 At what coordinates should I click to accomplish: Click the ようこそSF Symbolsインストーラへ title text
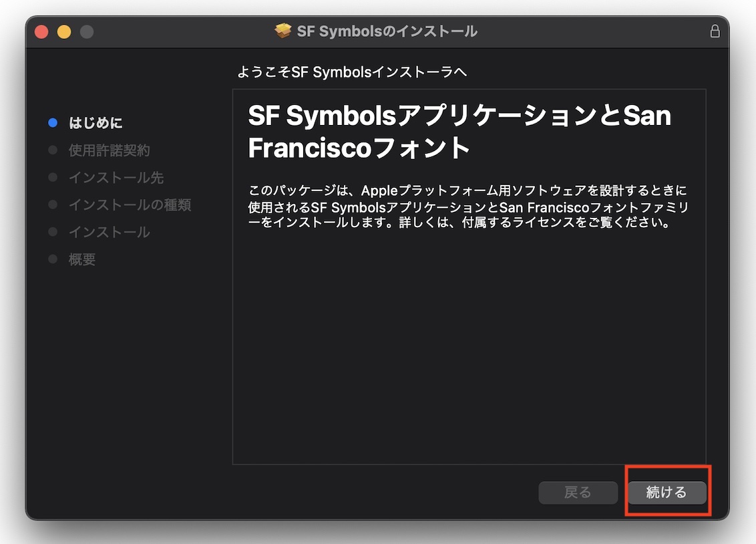[x=352, y=72]
